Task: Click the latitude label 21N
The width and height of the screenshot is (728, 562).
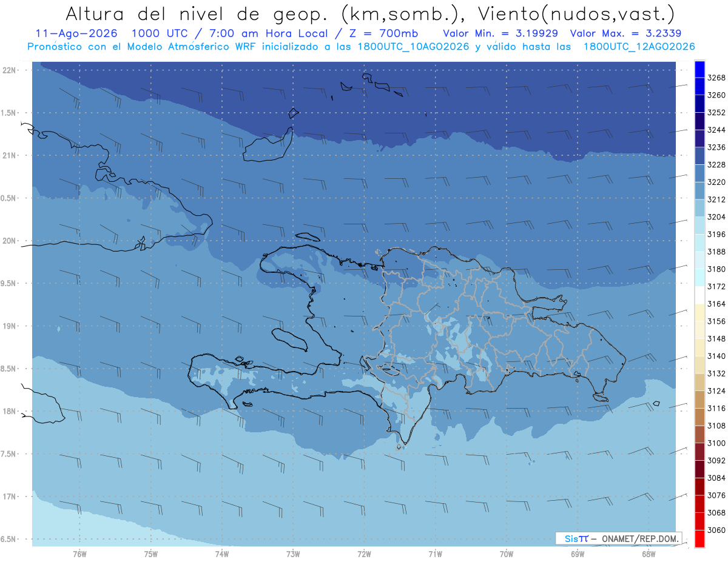Action: (10, 156)
